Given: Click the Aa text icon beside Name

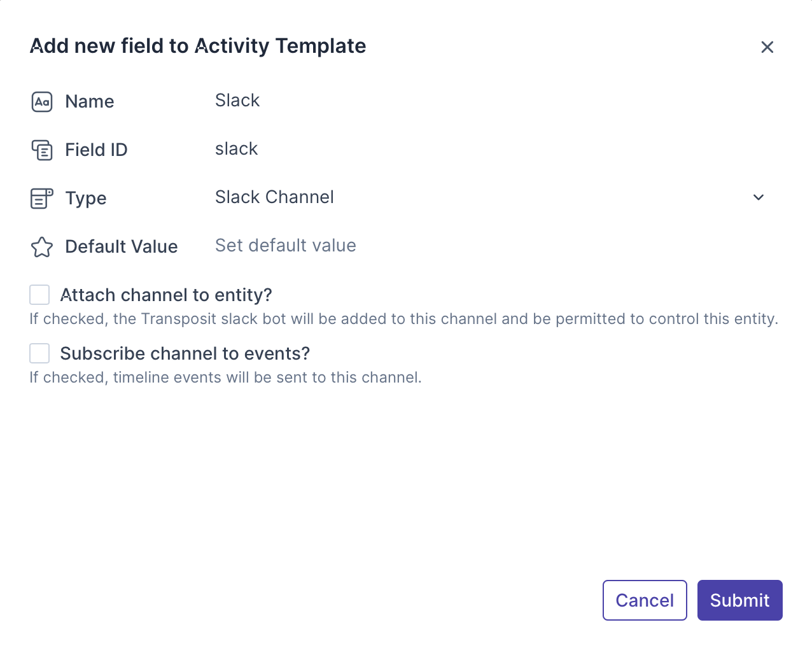Looking at the screenshot, I should [x=42, y=102].
